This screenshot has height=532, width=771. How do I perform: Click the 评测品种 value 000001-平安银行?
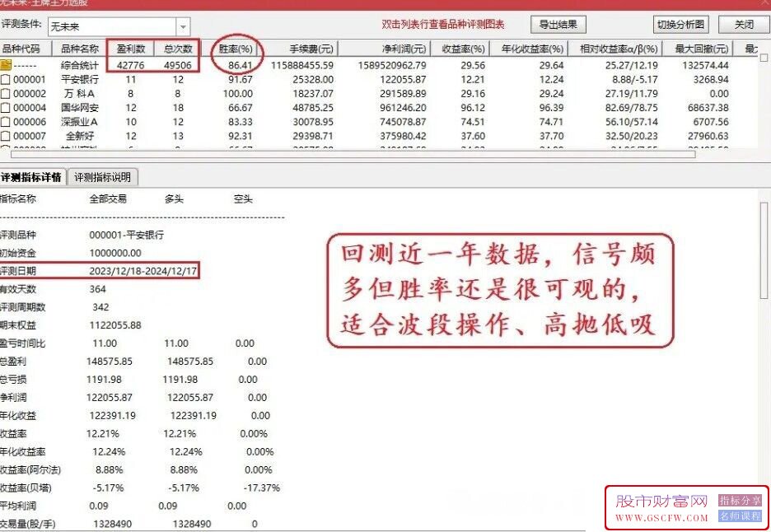coord(126,235)
